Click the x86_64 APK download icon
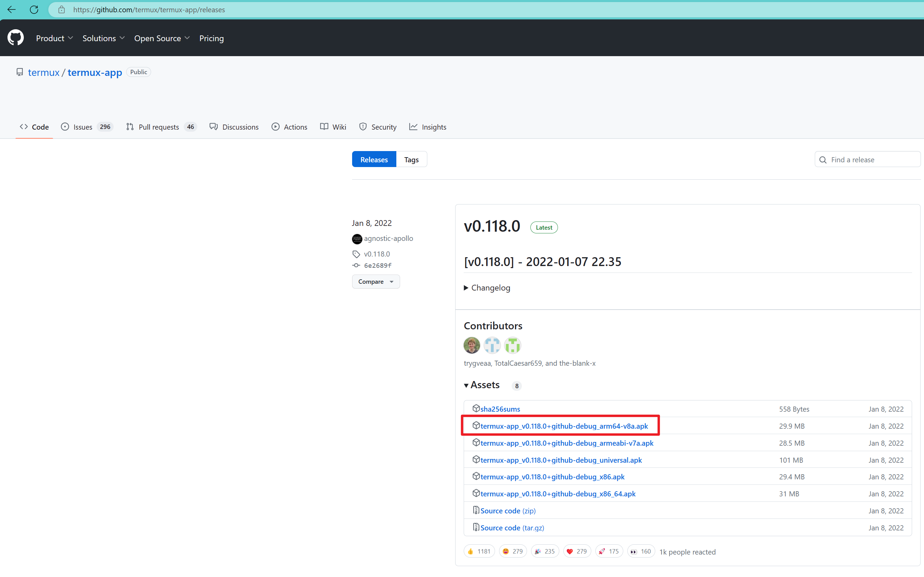Image resolution: width=924 pixels, height=577 pixels. [475, 493]
